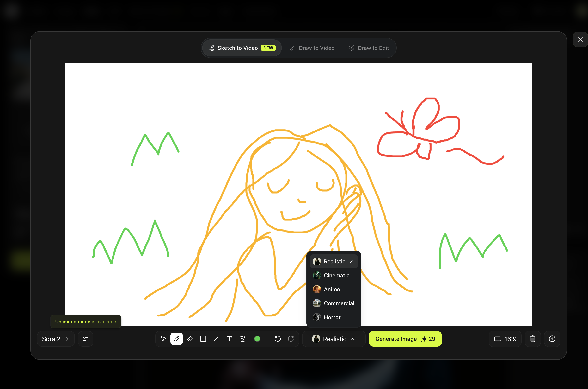This screenshot has width=588, height=389.
Task: Open the 16:9 aspect ratio selector
Action: tap(505, 339)
